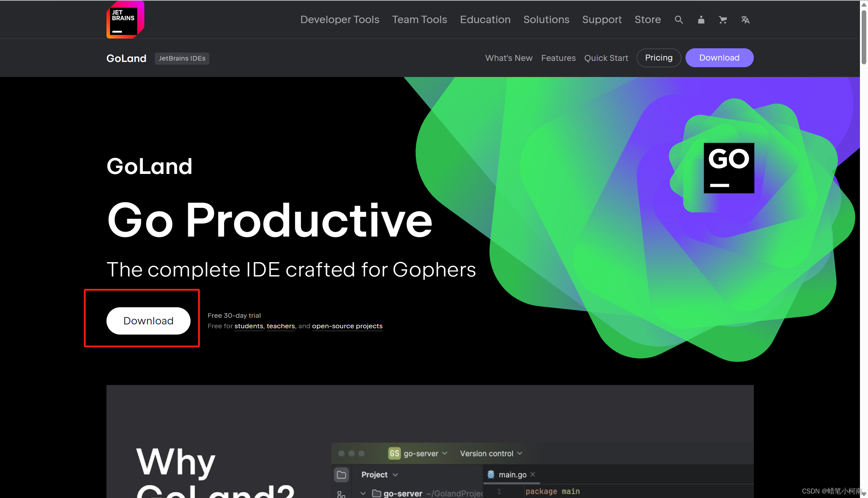
Task: Click the language translation icon
Action: click(745, 20)
